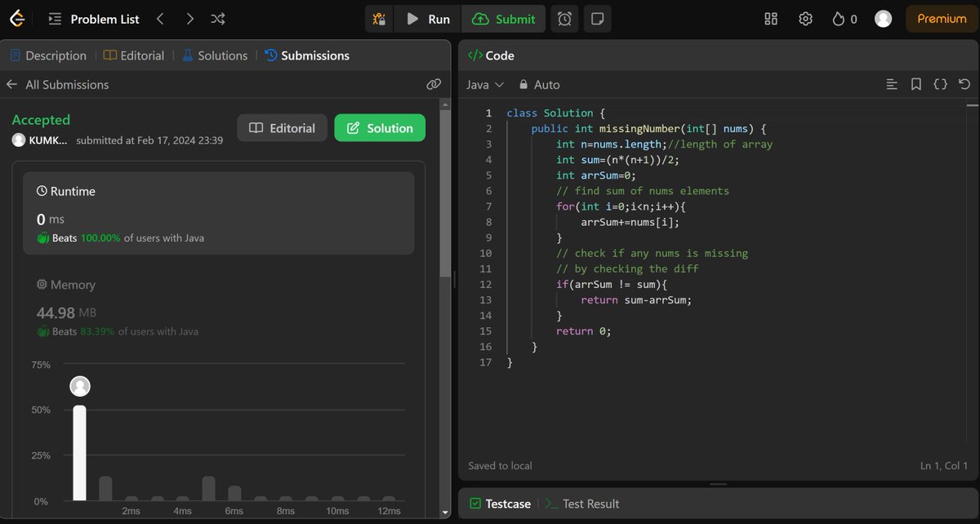
Task: Click the green Solution button
Action: coord(380,128)
